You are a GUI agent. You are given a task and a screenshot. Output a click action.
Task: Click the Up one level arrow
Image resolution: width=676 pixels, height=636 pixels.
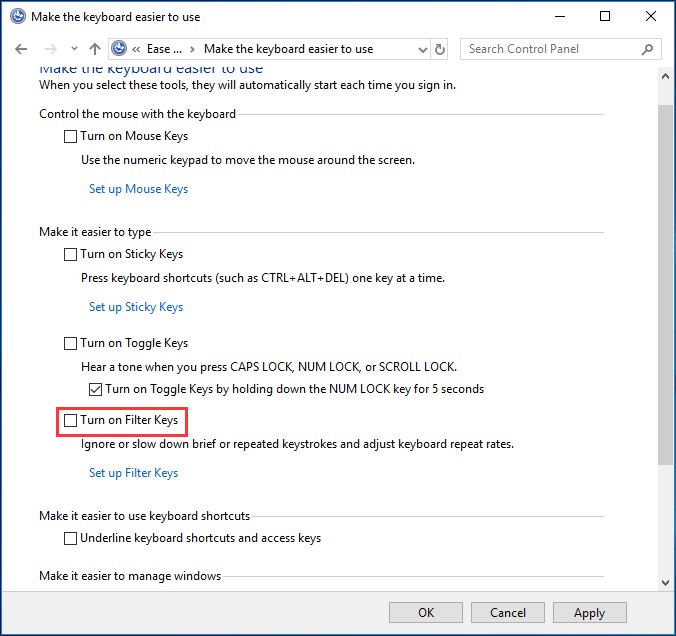[x=95, y=49]
